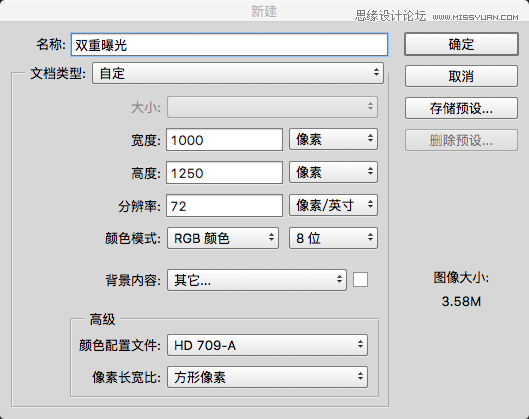Open the bit depth dropdown showing 8 位
Image resolution: width=529 pixels, height=419 pixels.
click(333, 238)
